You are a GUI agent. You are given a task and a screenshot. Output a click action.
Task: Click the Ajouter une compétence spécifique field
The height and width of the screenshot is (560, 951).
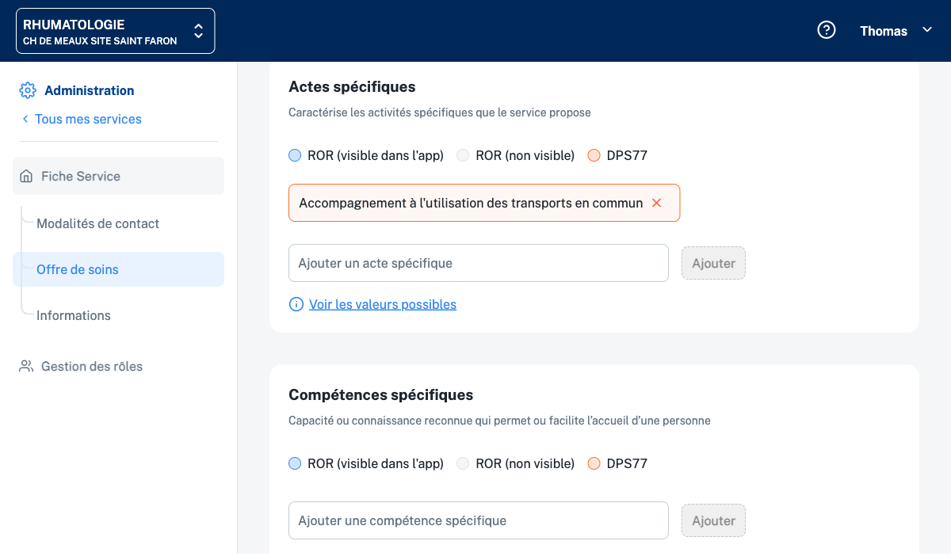(478, 520)
